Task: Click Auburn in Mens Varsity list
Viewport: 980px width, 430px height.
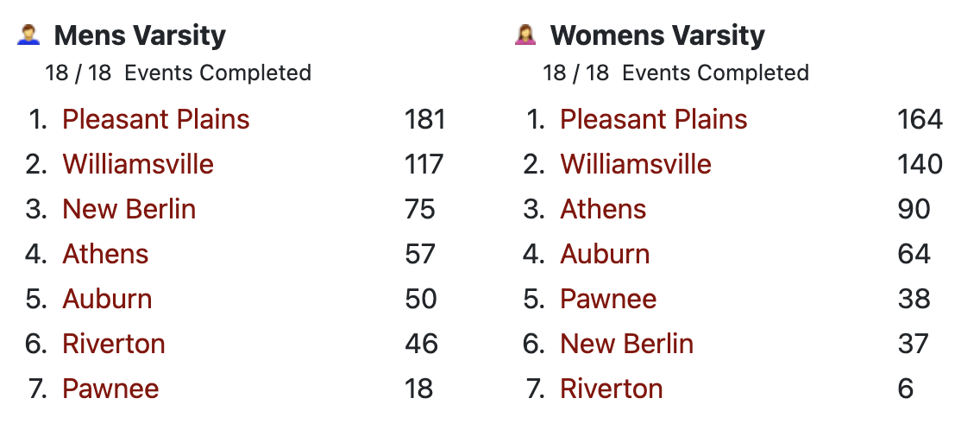Action: tap(108, 299)
